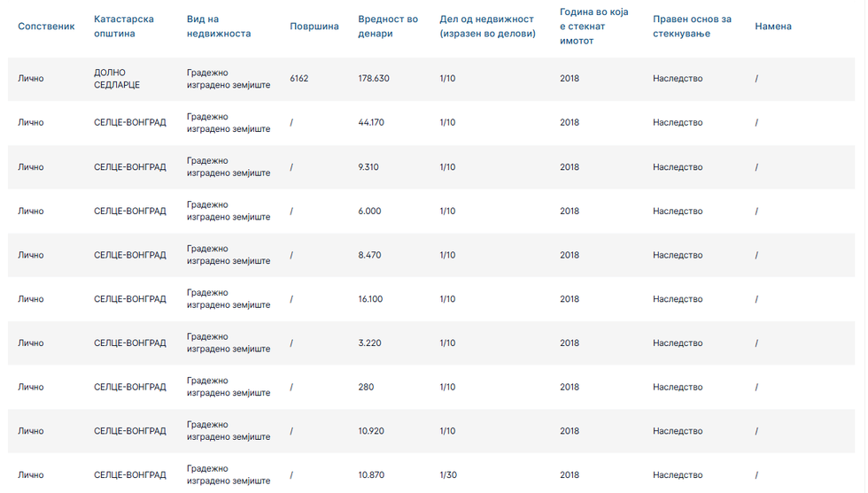Click the 3.220 value cell
The image size is (868, 493).
[x=369, y=343]
